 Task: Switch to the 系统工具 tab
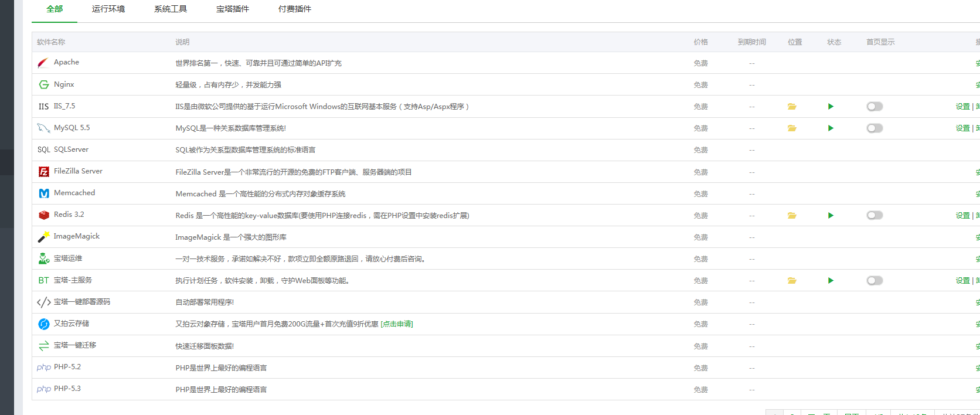[171, 9]
